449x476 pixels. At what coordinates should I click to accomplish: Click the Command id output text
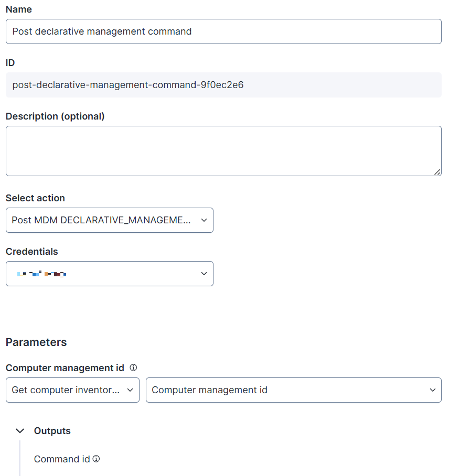(x=62, y=459)
